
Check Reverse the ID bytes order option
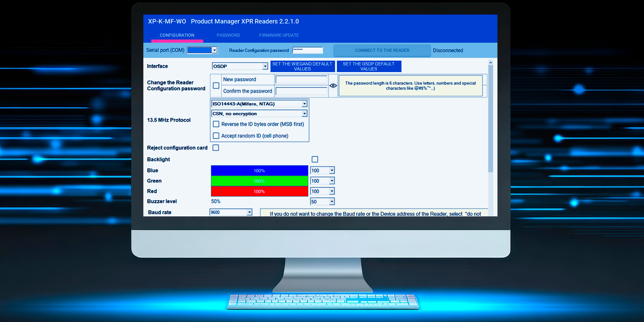(x=216, y=124)
